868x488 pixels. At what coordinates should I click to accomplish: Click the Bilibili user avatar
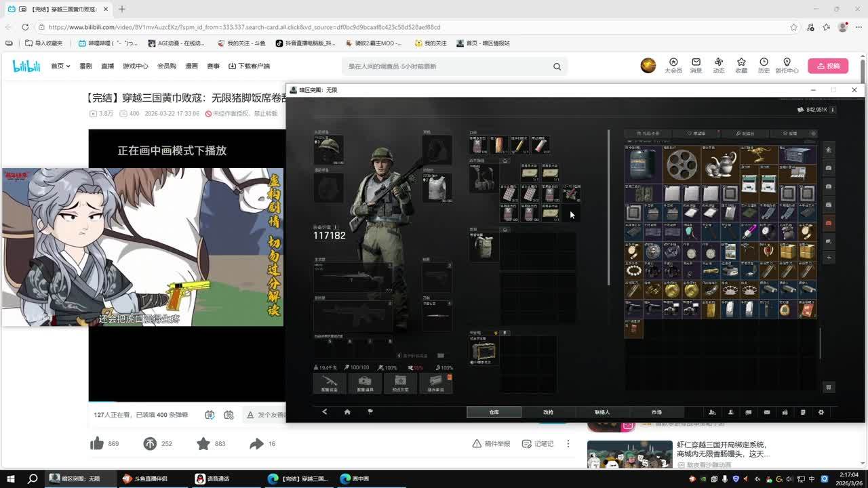[x=648, y=65]
